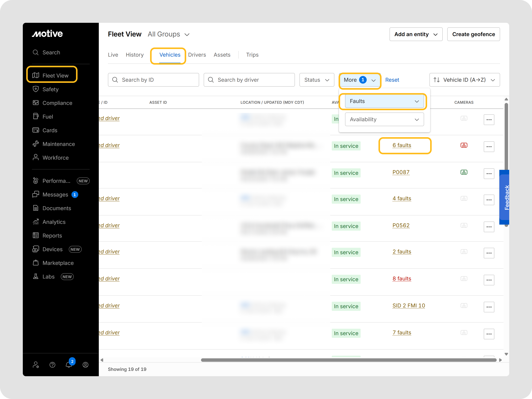Click the Motive logo
The image size is (532, 399).
tap(47, 34)
